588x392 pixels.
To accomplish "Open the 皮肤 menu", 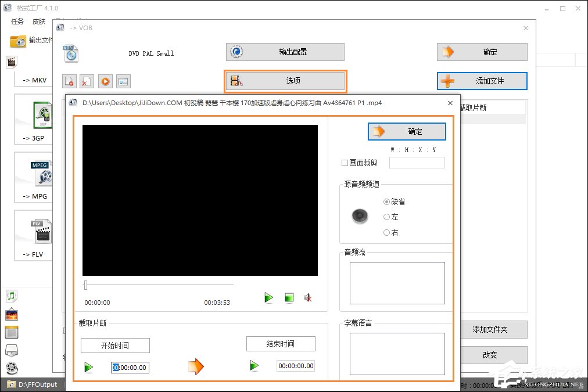I will (38, 21).
